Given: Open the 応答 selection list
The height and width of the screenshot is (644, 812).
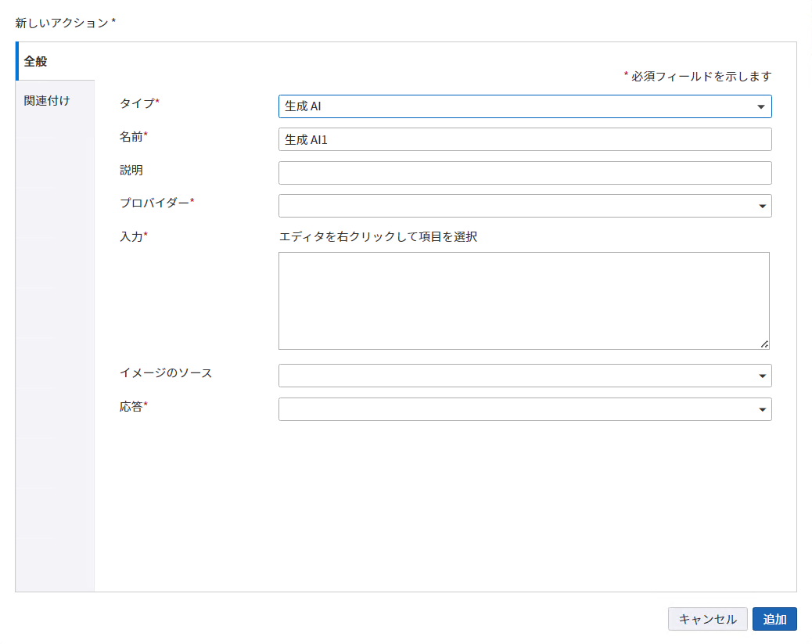Looking at the screenshot, I should [524, 408].
